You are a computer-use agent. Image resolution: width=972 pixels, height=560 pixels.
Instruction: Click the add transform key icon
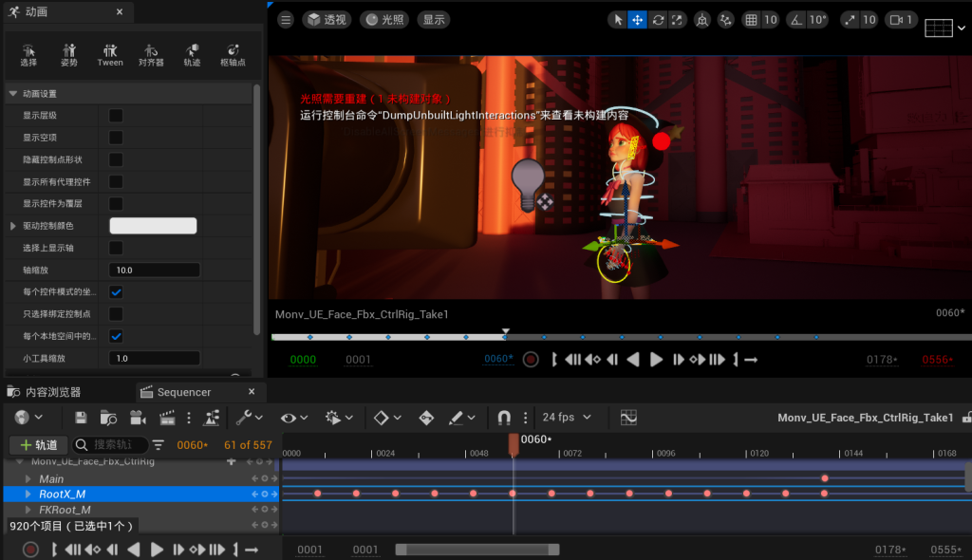pos(426,418)
